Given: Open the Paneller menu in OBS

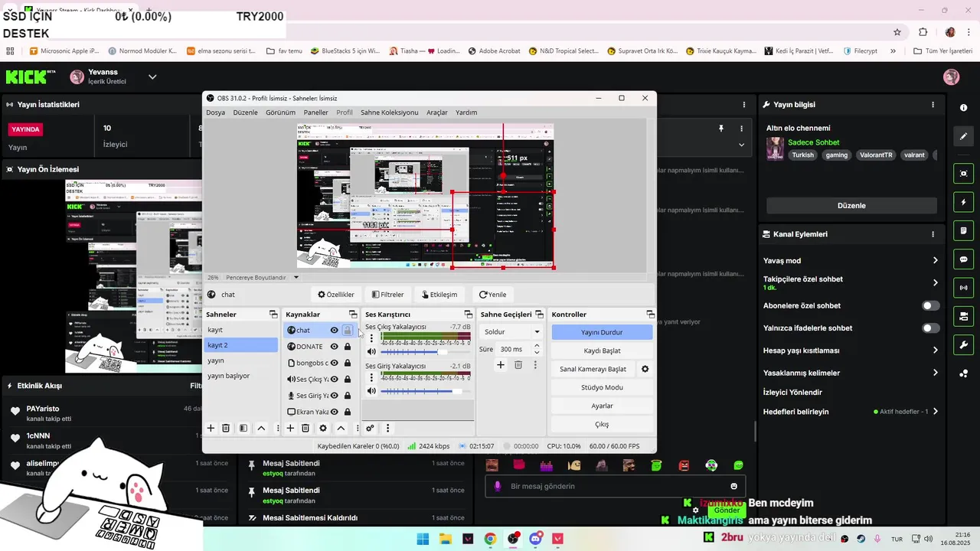Looking at the screenshot, I should (315, 112).
